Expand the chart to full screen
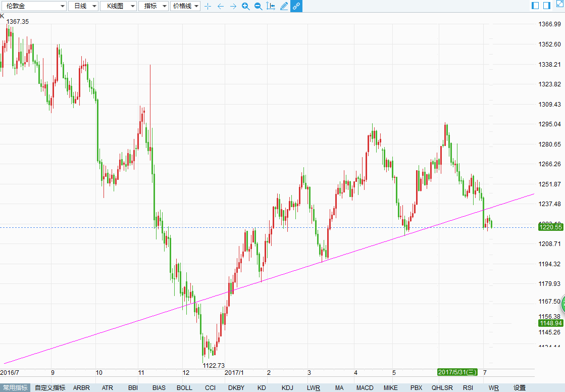 click(x=560, y=3)
